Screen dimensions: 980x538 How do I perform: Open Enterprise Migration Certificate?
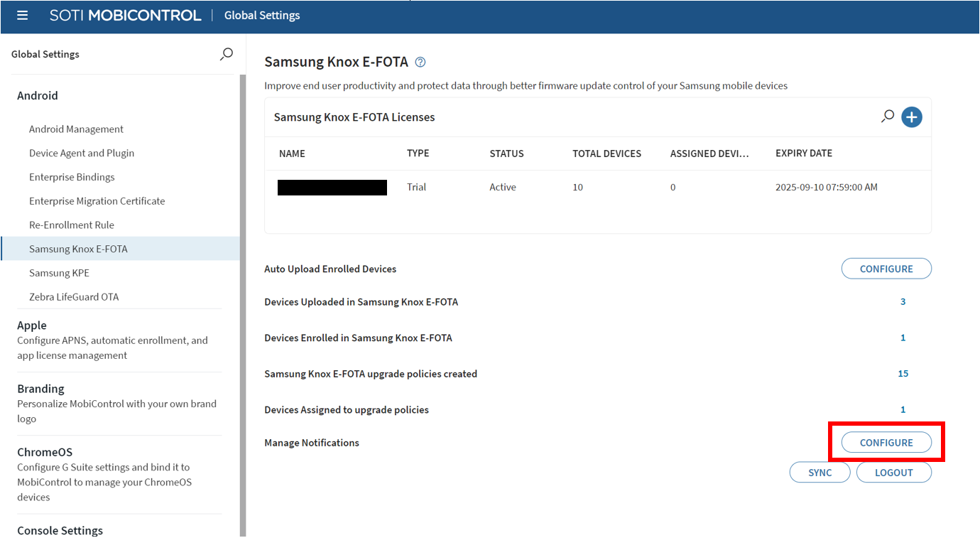[x=97, y=201]
